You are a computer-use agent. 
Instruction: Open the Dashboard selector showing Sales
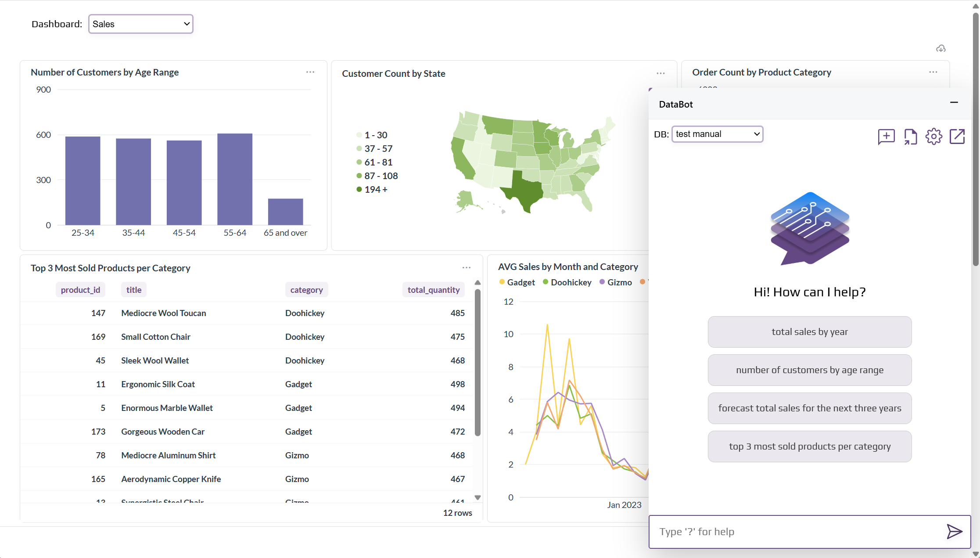[140, 24]
